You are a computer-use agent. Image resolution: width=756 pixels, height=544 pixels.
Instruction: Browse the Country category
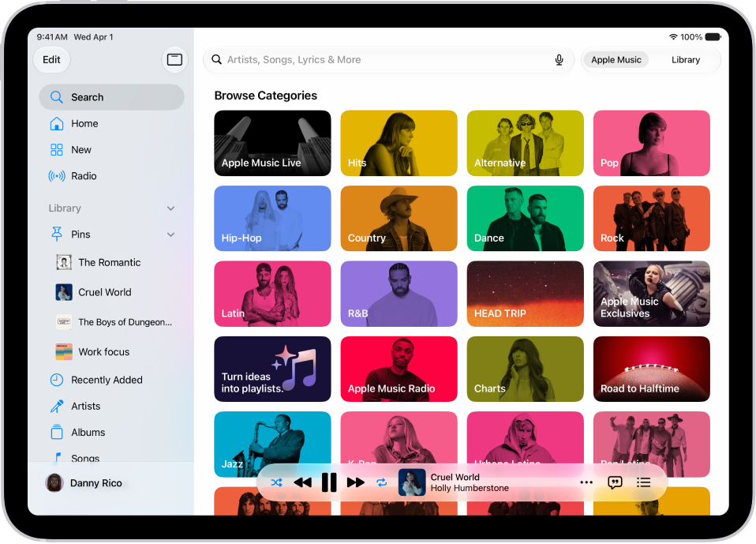pyautogui.click(x=399, y=219)
